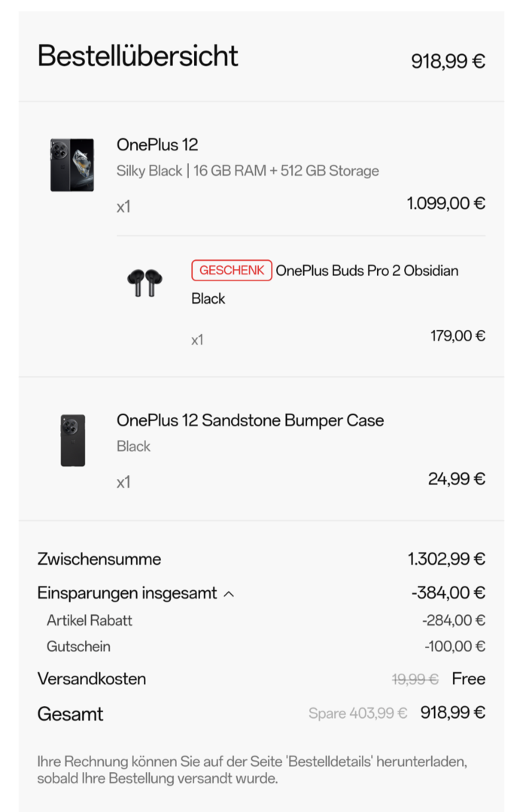Image resolution: width=523 pixels, height=812 pixels.
Task: Click the order total 918,99 € in header
Action: (x=448, y=62)
